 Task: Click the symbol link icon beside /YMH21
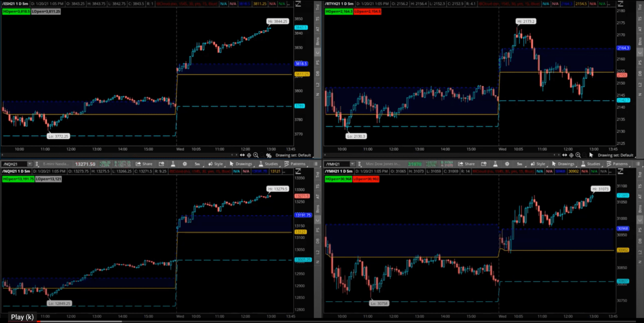pyautogui.click(x=360, y=164)
